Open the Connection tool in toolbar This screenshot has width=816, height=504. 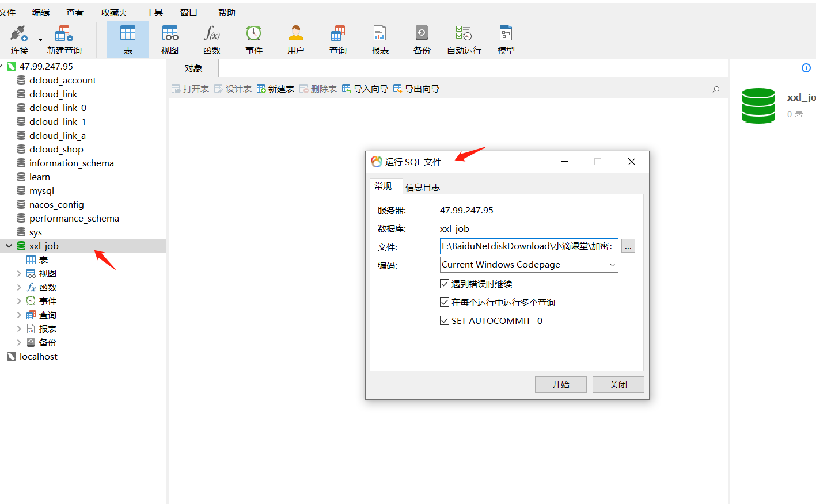point(19,40)
